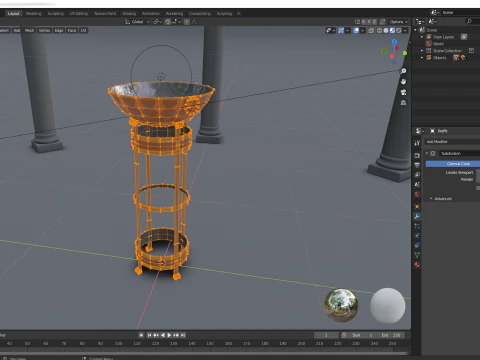The width and height of the screenshot is (480, 360).
Task: Open the Material properties tab
Action: tap(417, 265)
